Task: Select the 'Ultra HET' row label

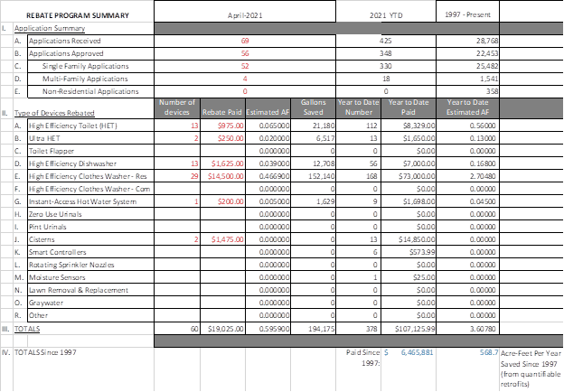Action: 44,138
